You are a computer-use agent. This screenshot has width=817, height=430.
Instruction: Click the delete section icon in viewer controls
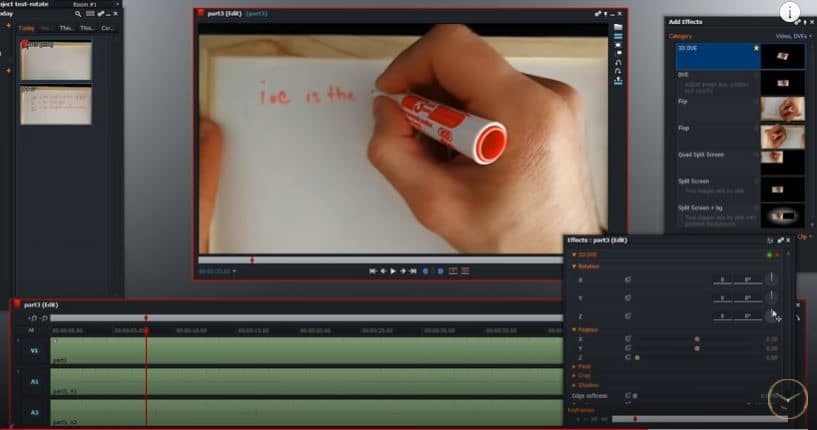coord(465,271)
